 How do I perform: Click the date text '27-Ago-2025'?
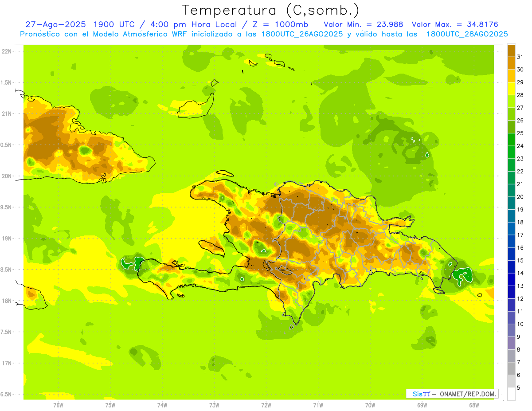[x=55, y=24]
